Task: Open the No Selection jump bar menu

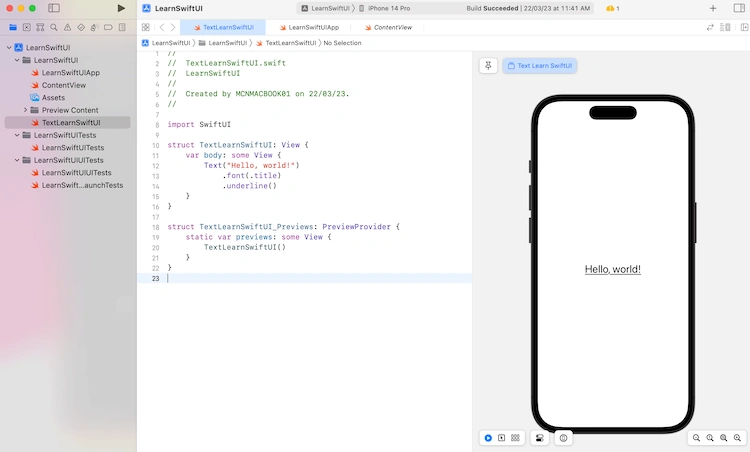Action: coord(342,43)
